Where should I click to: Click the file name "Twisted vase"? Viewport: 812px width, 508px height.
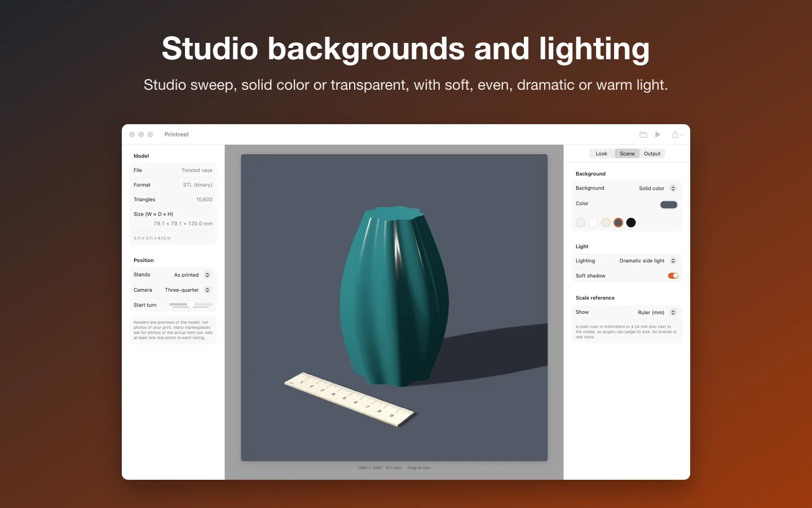coord(197,170)
